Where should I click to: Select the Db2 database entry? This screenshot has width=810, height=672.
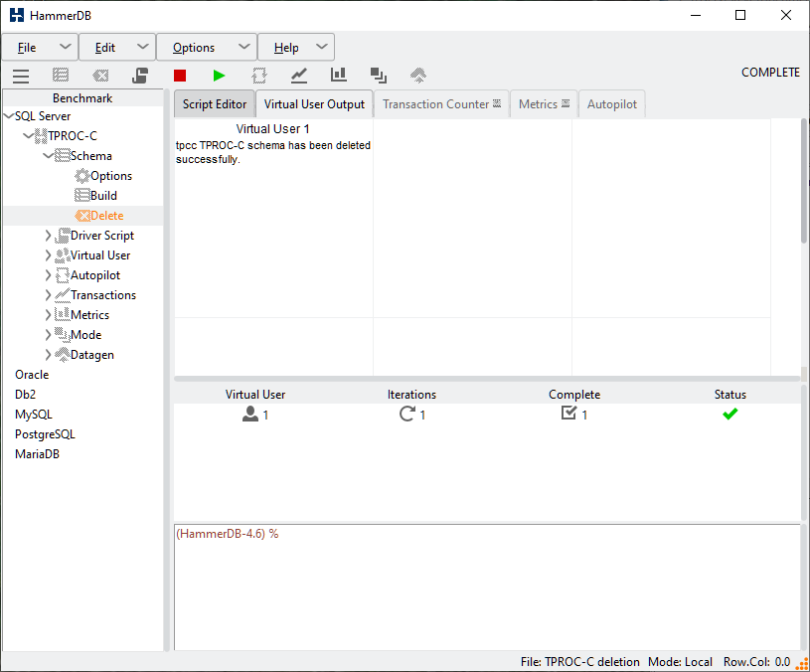pyautogui.click(x=25, y=395)
